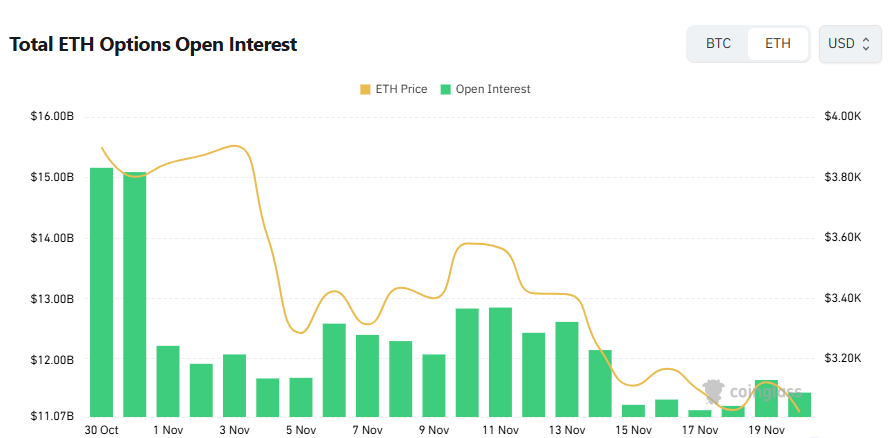Screen dimensions: 889x438
Task: Toggle the Open Interest legend series
Action: coord(492,89)
